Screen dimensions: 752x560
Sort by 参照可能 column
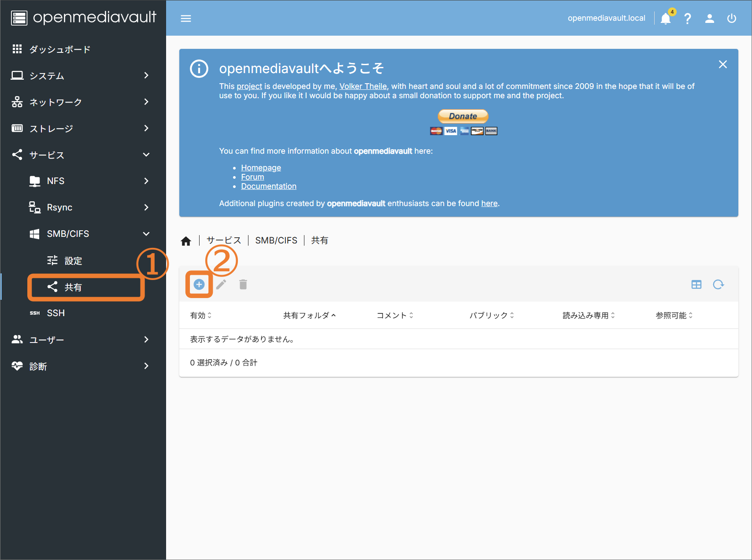(x=674, y=315)
